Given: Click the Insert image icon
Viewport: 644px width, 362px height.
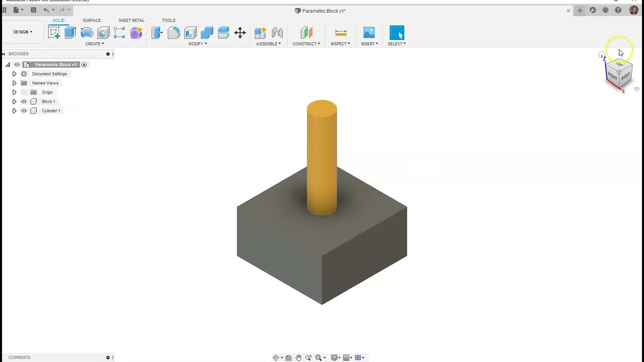Looking at the screenshot, I should pos(369,33).
